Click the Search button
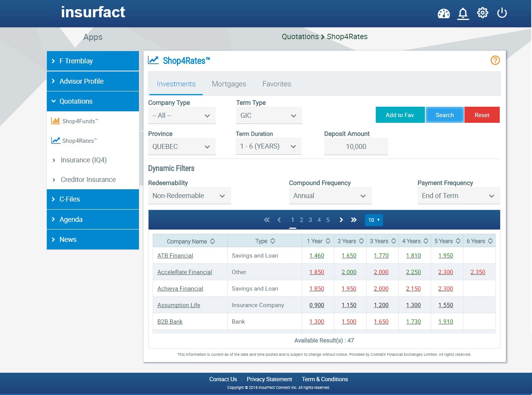The width and height of the screenshot is (532, 395). 445,115
